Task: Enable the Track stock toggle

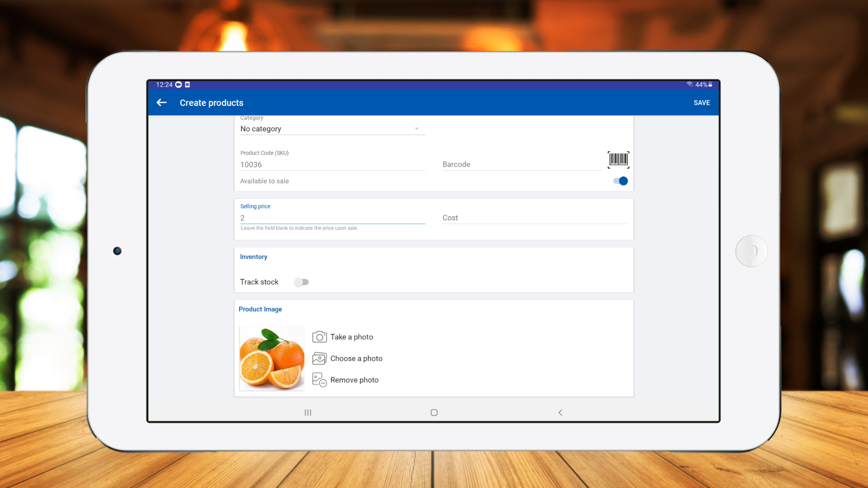Action: [301, 282]
